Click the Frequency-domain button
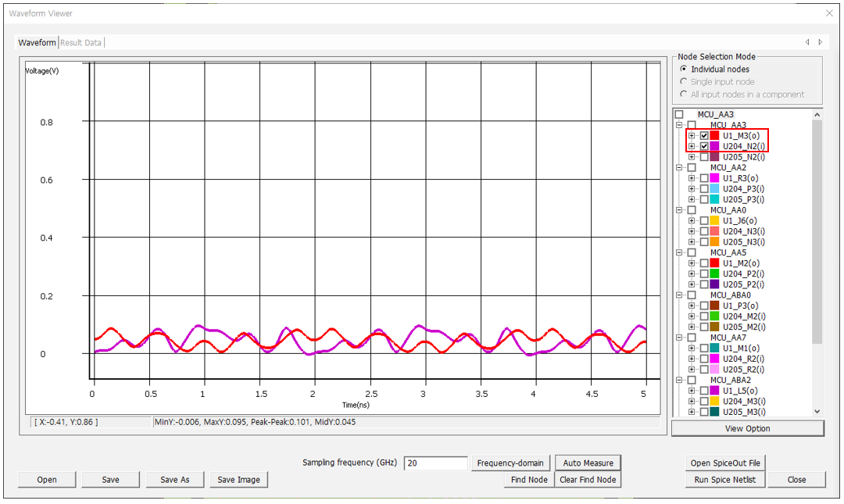This screenshot has height=504, width=844. [510, 463]
